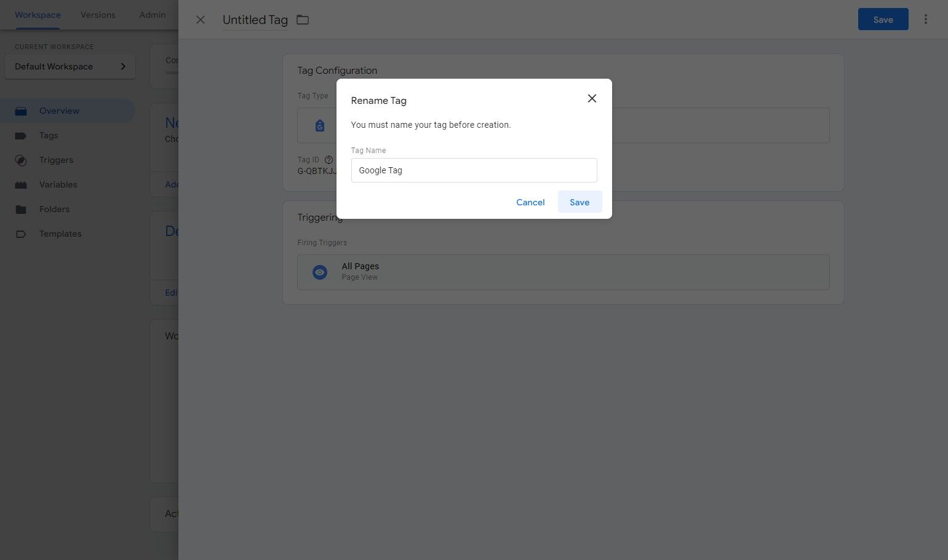Click the Google Tag type icon
Viewport: 948px width, 560px height.
(320, 125)
